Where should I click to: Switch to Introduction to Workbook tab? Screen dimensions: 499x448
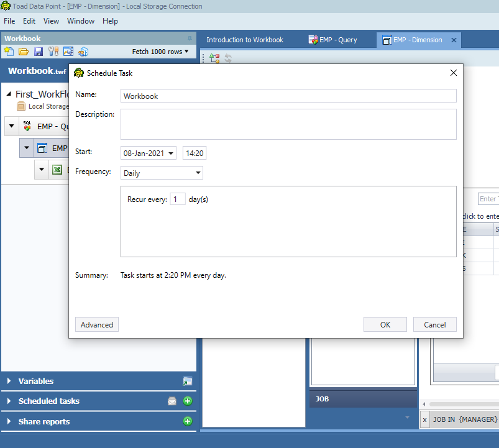pos(245,40)
